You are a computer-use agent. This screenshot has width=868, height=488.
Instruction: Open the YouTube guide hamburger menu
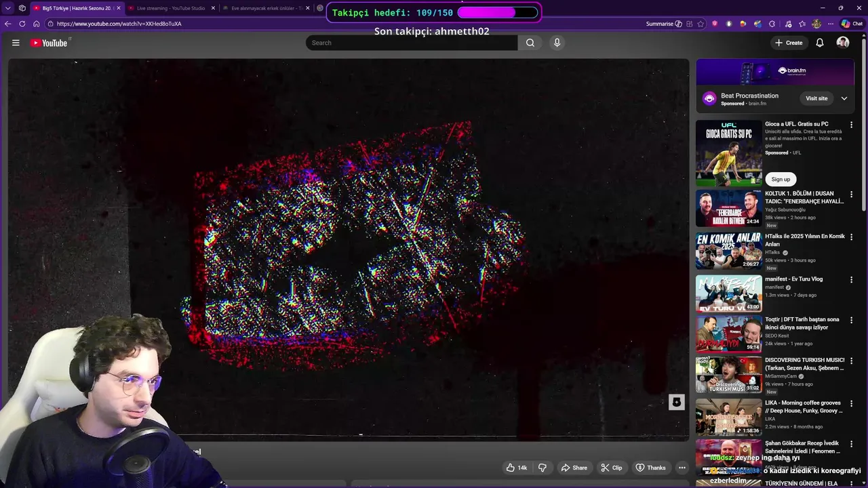tap(16, 43)
